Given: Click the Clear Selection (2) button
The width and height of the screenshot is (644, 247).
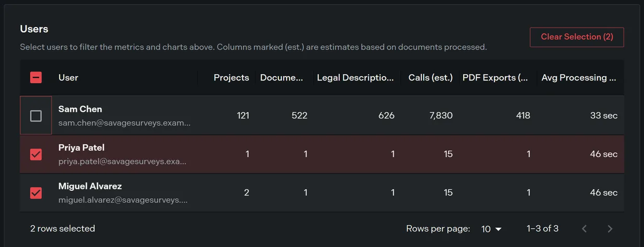Looking at the screenshot, I should tap(576, 37).
